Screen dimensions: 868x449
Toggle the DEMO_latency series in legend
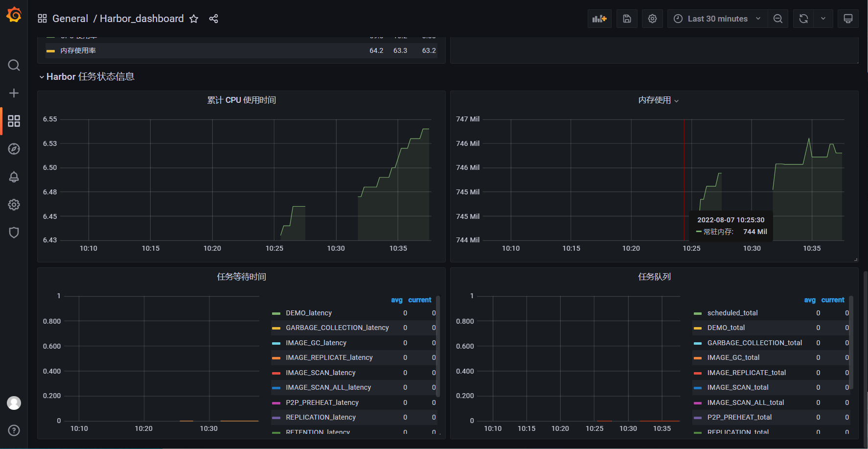pyautogui.click(x=309, y=313)
